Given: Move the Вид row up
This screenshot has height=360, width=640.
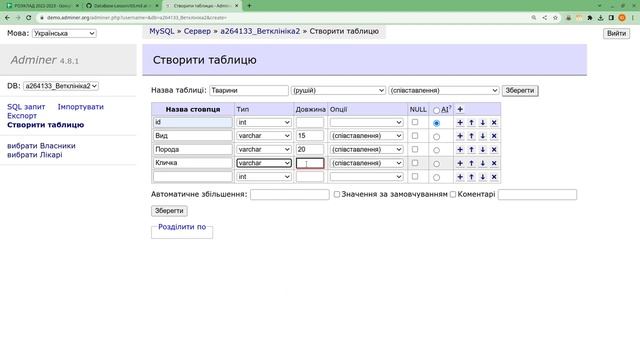Looking at the screenshot, I should (471, 136).
